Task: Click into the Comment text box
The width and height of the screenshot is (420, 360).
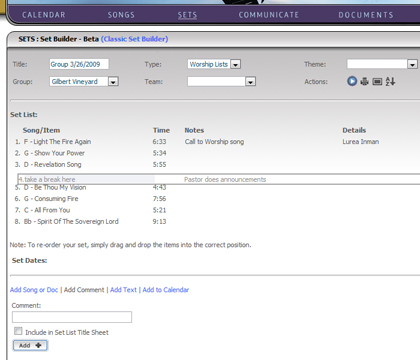Action: coord(72,317)
